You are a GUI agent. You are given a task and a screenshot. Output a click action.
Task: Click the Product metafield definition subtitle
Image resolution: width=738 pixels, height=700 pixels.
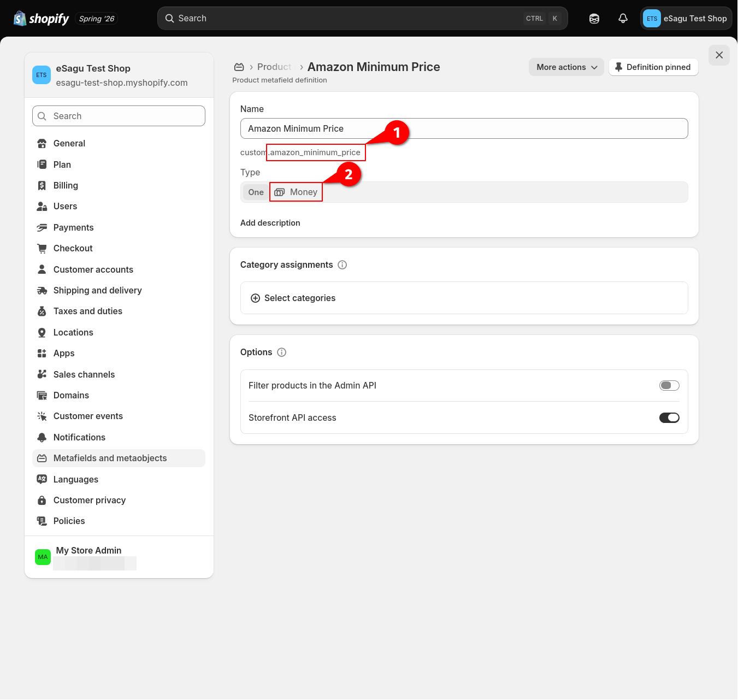pyautogui.click(x=280, y=80)
